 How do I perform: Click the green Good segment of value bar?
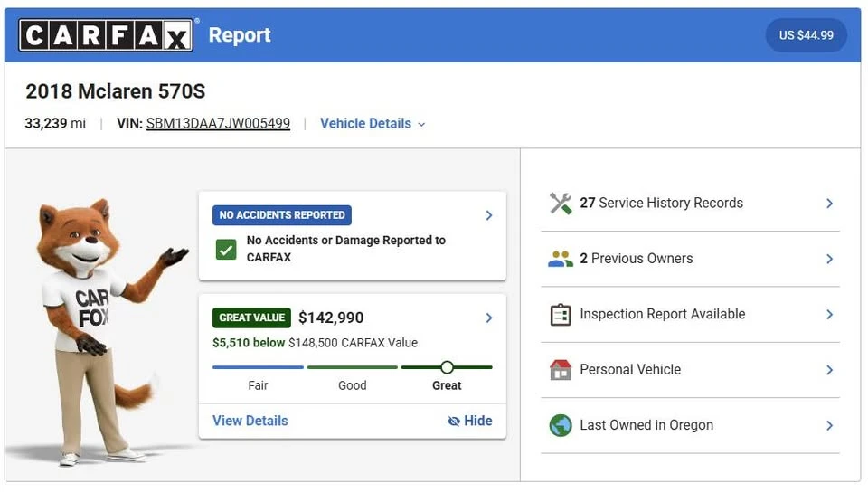coord(353,367)
